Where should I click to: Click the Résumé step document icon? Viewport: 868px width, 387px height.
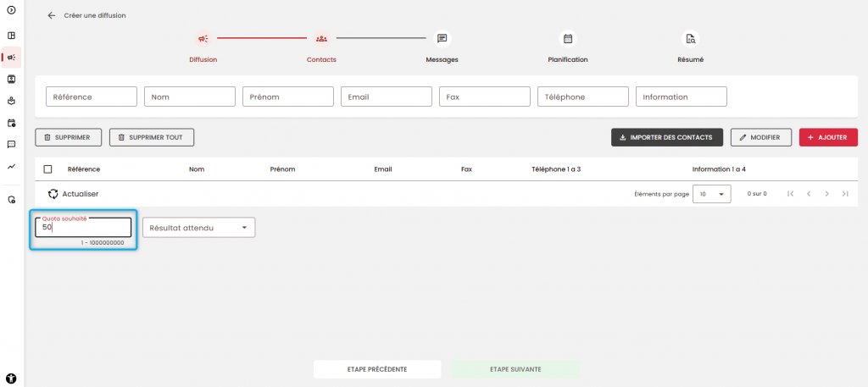coord(690,39)
